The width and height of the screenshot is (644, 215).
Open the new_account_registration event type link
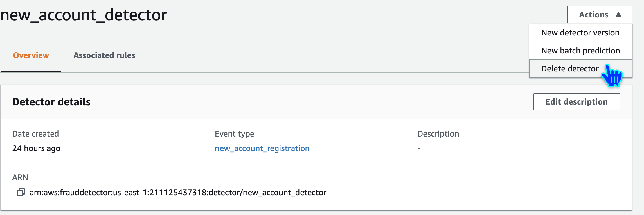[262, 148]
